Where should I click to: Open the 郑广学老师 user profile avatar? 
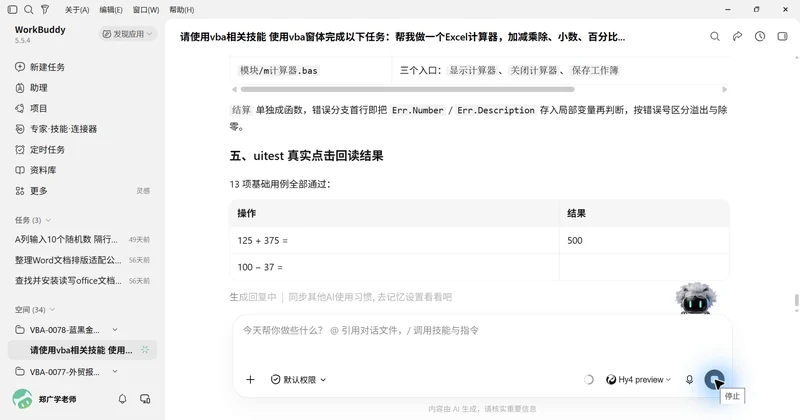click(22, 399)
